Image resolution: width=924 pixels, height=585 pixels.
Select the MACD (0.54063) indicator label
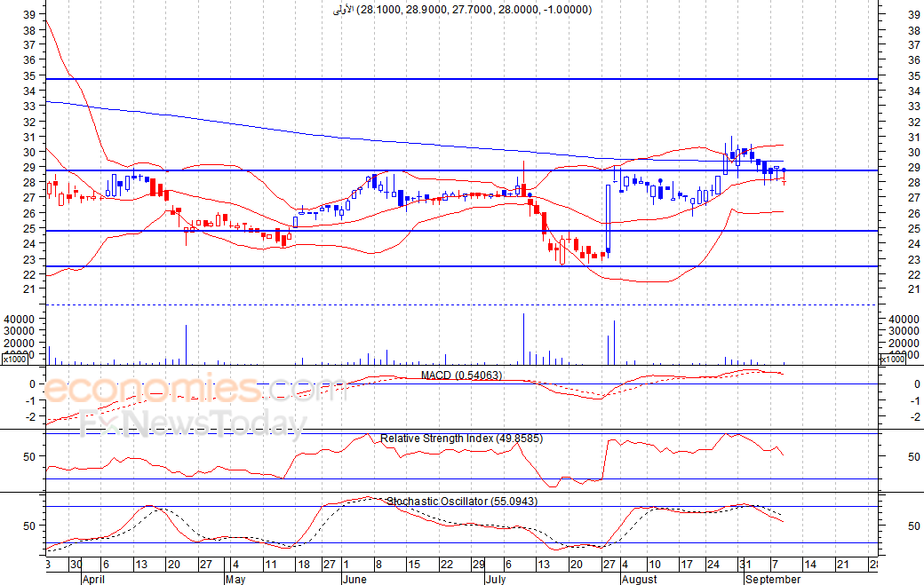pyautogui.click(x=461, y=375)
